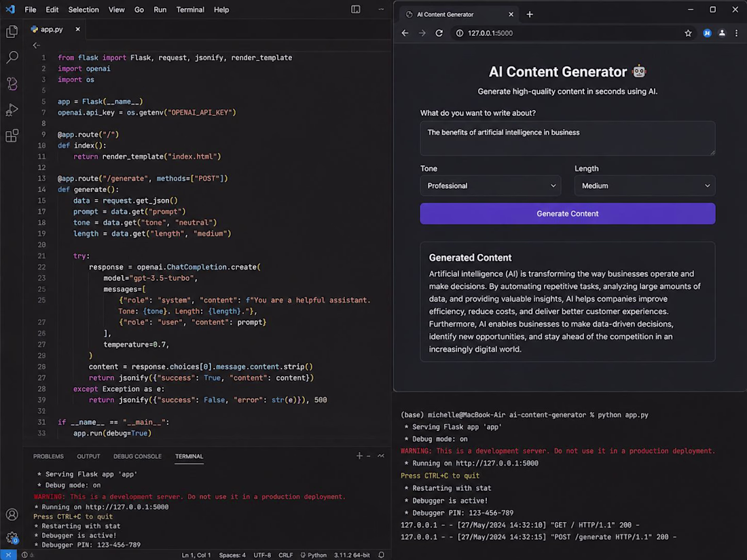Open Source Control view in activity bar

pos(12,83)
